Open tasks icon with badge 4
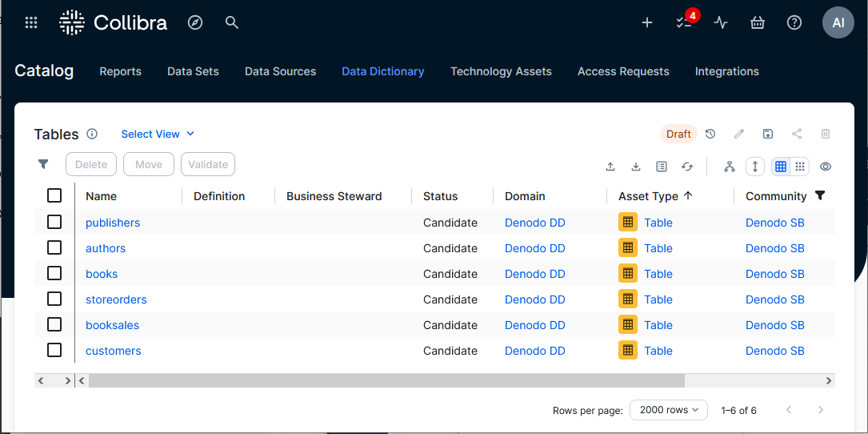The height and width of the screenshot is (434, 868). pyautogui.click(x=684, y=22)
